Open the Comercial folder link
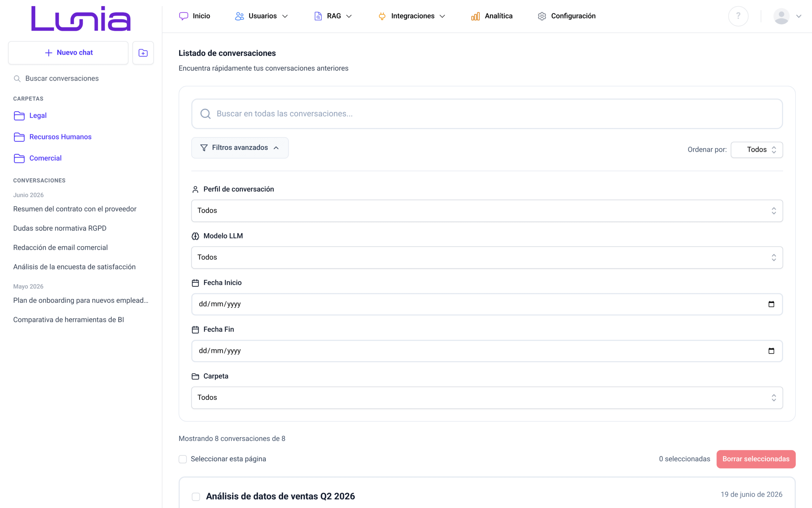 click(x=45, y=158)
